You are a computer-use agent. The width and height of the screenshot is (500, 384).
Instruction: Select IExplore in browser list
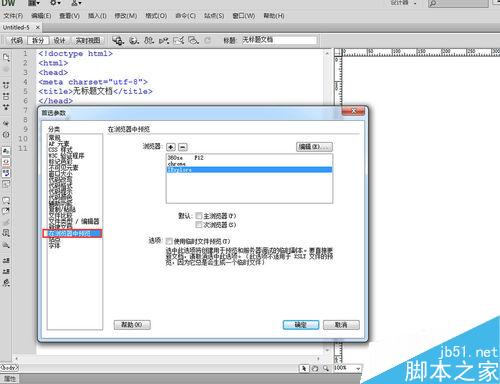[249, 170]
